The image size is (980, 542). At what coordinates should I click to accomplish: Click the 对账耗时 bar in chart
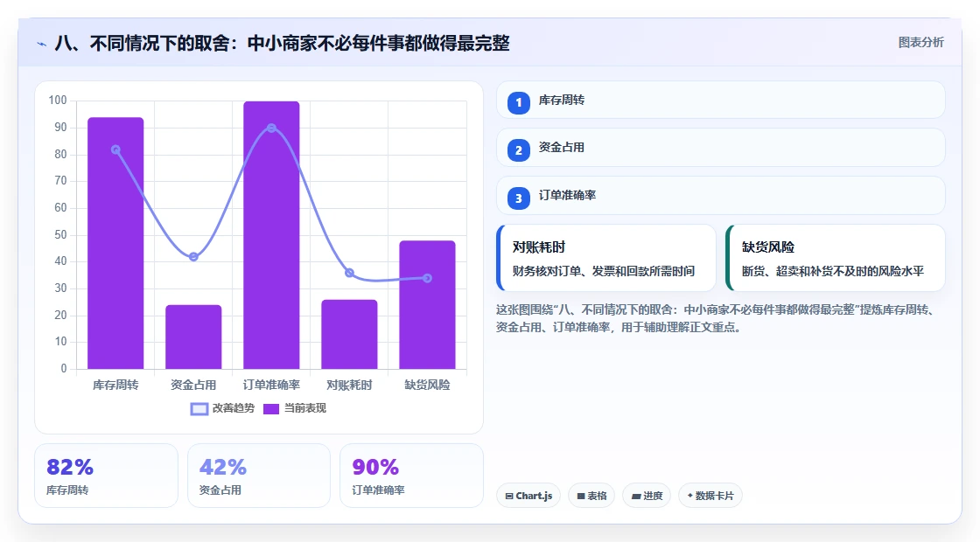pyautogui.click(x=349, y=334)
